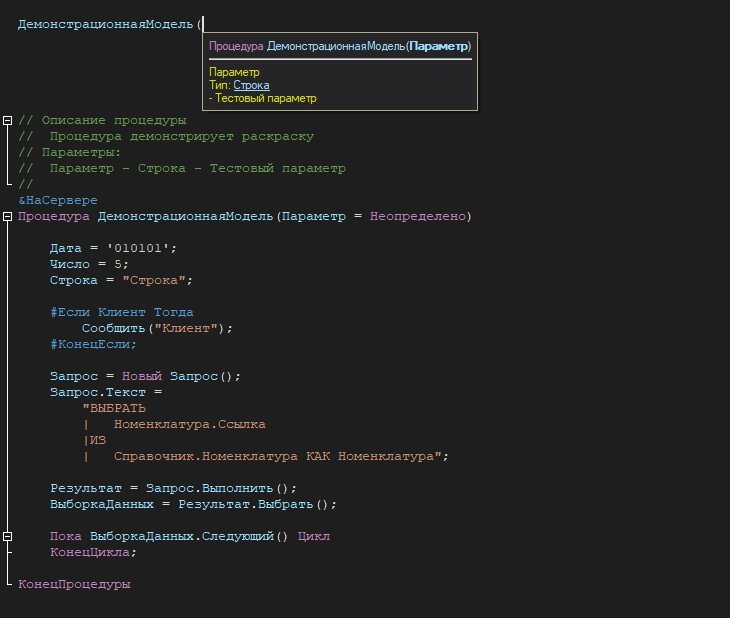Place cursor after ДемонстрационнаяМодель( at top

pyautogui.click(x=203, y=24)
